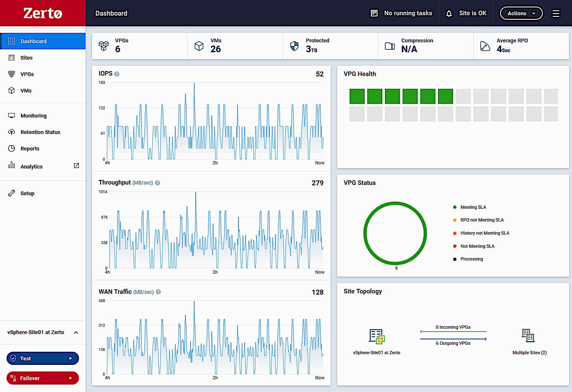This screenshot has width=572, height=392.
Task: Click Site is OK status
Action: point(472,13)
